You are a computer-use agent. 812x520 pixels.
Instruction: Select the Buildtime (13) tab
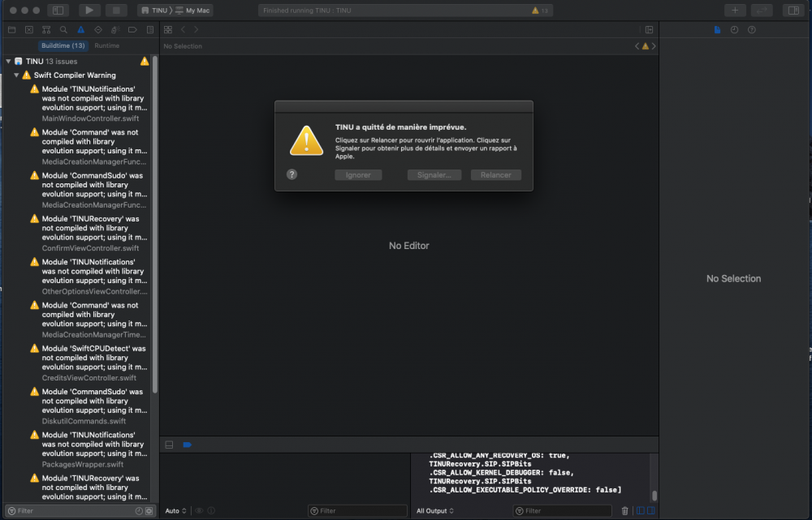tap(63, 45)
